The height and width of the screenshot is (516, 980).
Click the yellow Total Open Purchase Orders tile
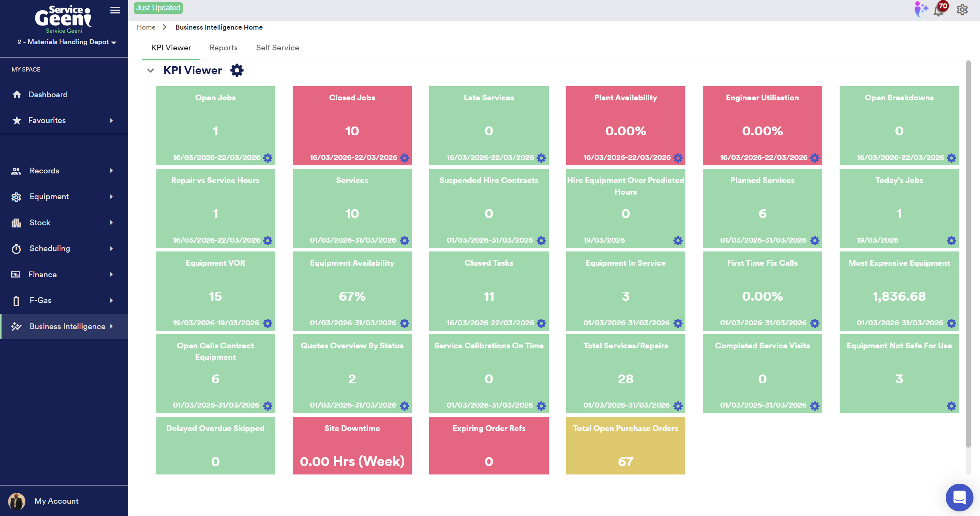(625, 445)
